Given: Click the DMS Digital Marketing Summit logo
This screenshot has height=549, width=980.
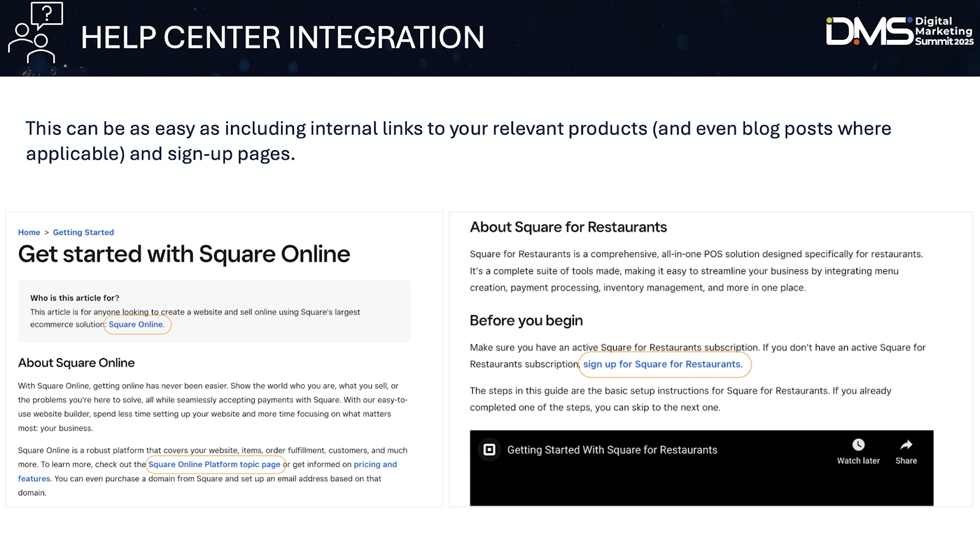Looking at the screenshot, I should 900,31.
